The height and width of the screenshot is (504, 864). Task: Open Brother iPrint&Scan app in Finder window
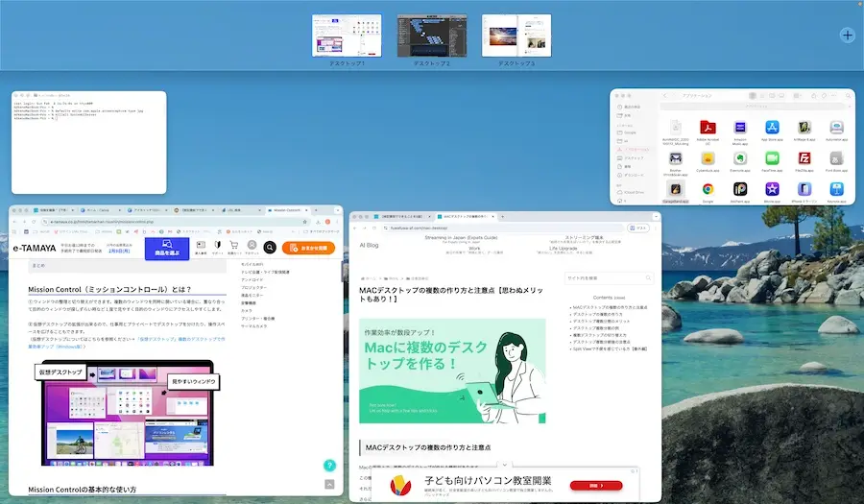click(676, 158)
